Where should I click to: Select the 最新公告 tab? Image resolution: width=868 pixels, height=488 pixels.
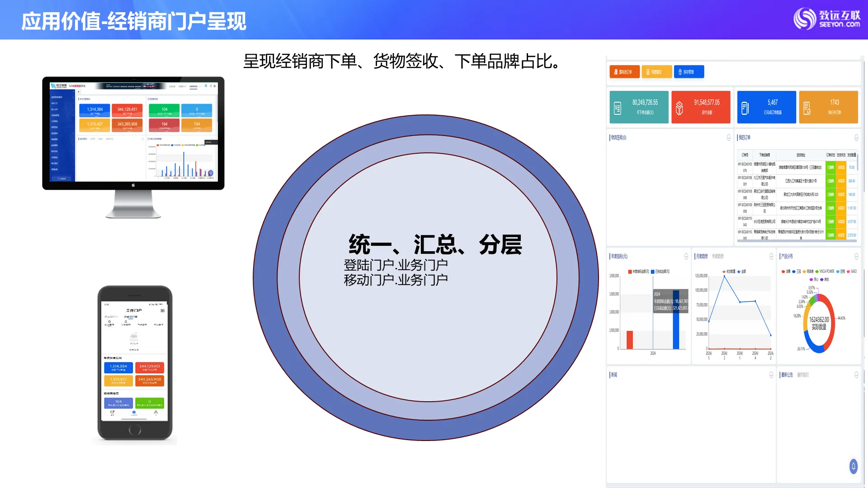pos(787,375)
